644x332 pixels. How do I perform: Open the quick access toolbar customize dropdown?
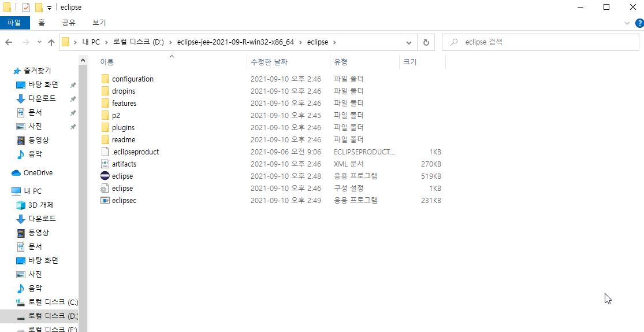pos(49,8)
